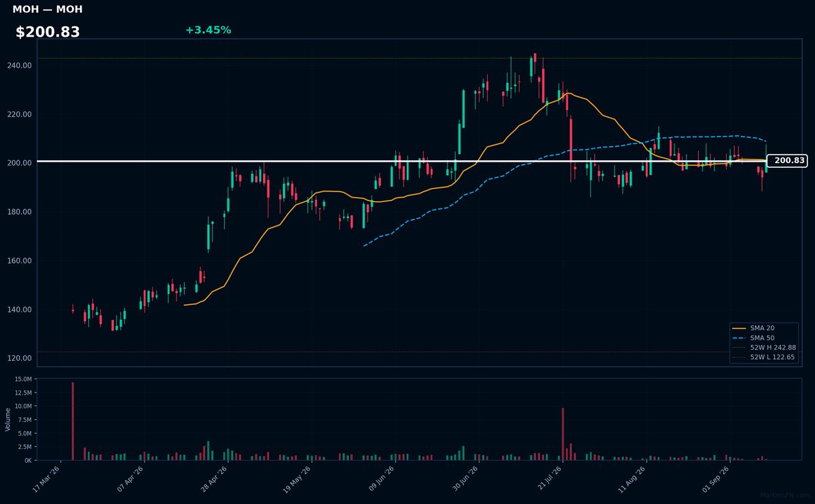815x504 pixels.
Task: Click the $200.83 price header
Action: pyautogui.click(x=48, y=32)
